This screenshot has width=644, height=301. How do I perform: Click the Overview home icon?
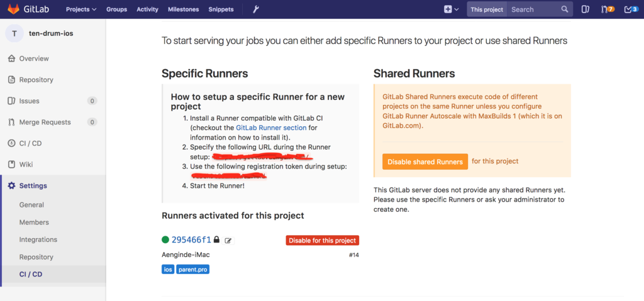point(11,58)
